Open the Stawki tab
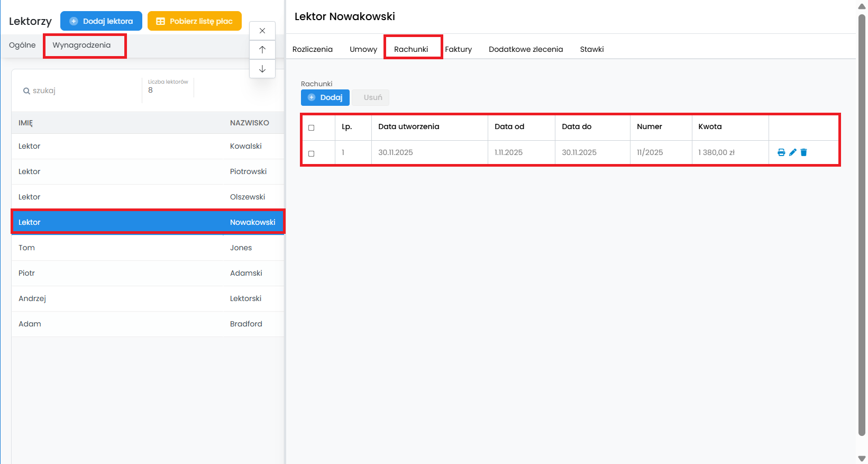 tap(591, 49)
